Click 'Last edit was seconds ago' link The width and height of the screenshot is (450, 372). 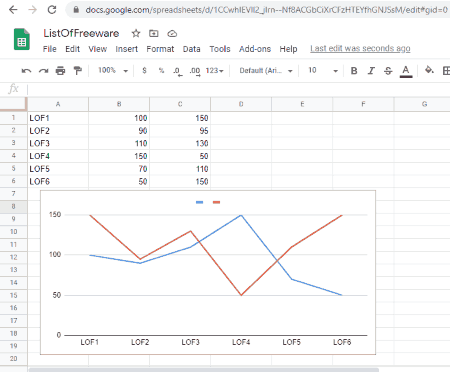(360, 49)
